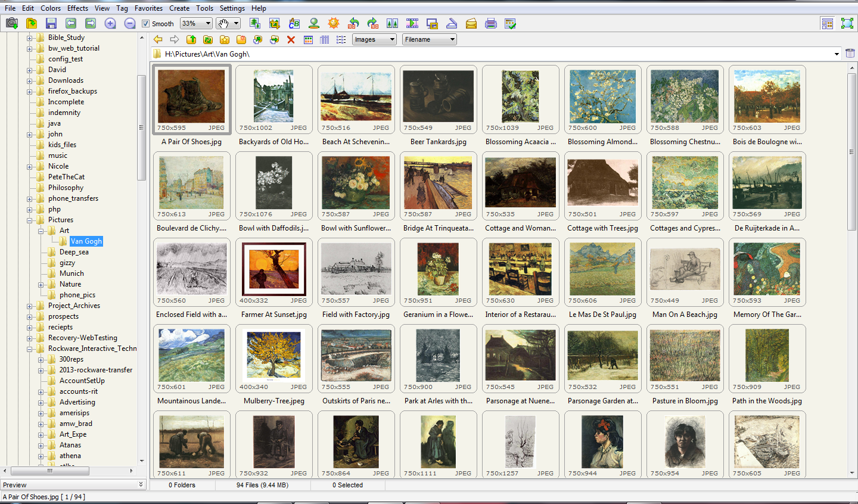
Task: Select the Munich folder in the tree
Action: click(71, 273)
